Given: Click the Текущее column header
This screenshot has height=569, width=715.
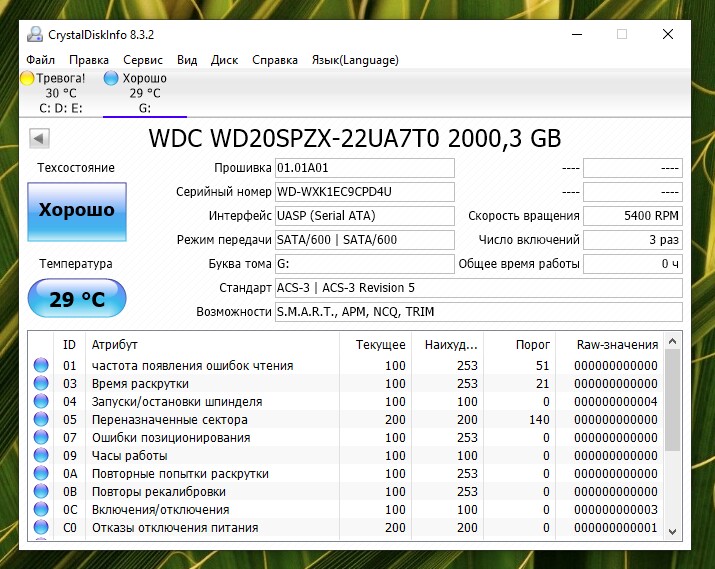Looking at the screenshot, I should coord(376,345).
